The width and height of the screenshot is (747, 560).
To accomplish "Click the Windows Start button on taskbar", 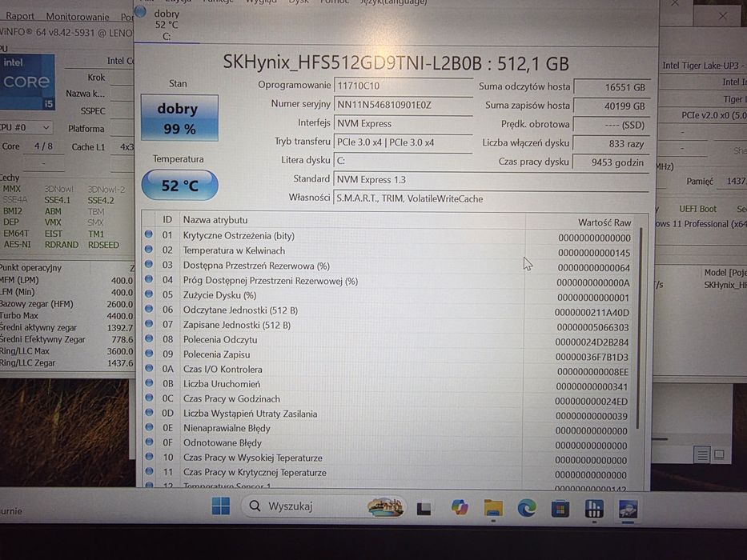I will click(220, 506).
